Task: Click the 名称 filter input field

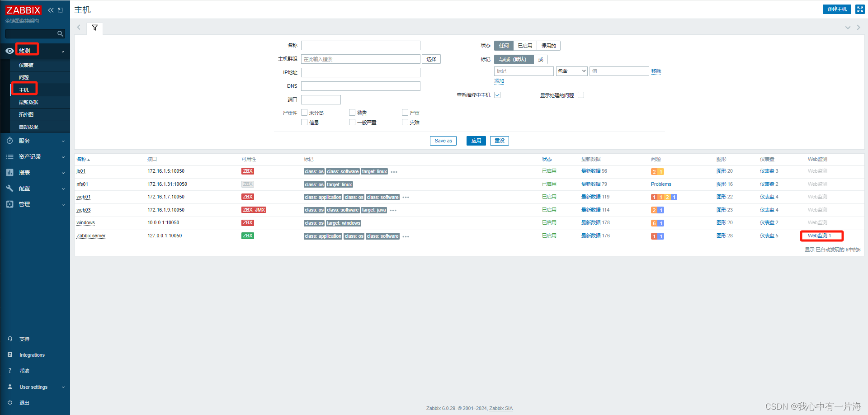Action: coord(361,46)
